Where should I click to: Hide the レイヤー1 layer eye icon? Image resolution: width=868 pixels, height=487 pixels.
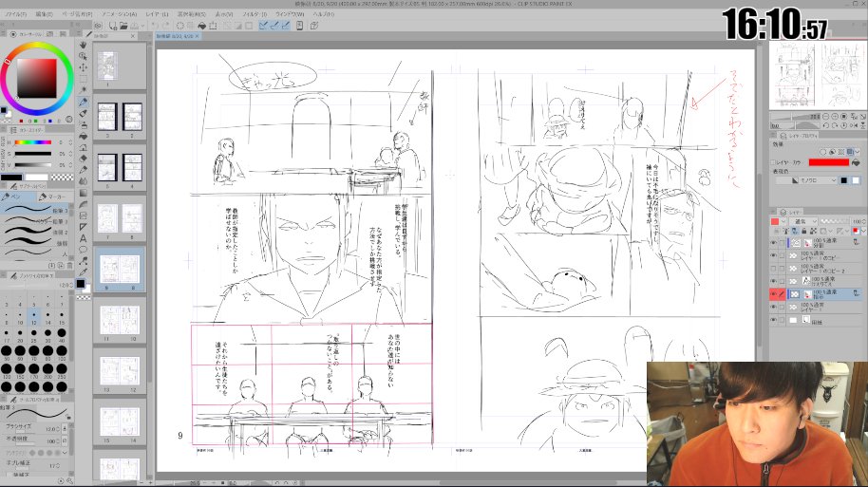[773, 308]
